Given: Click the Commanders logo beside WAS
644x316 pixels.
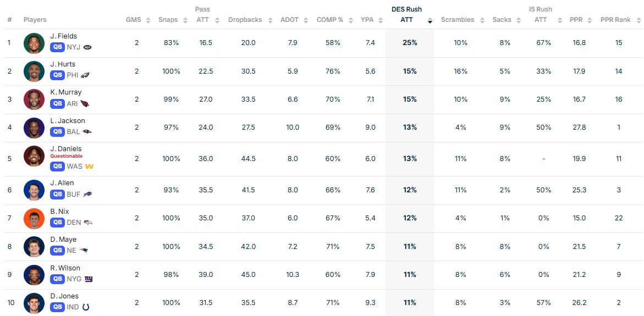Looking at the screenshot, I should [x=89, y=167].
